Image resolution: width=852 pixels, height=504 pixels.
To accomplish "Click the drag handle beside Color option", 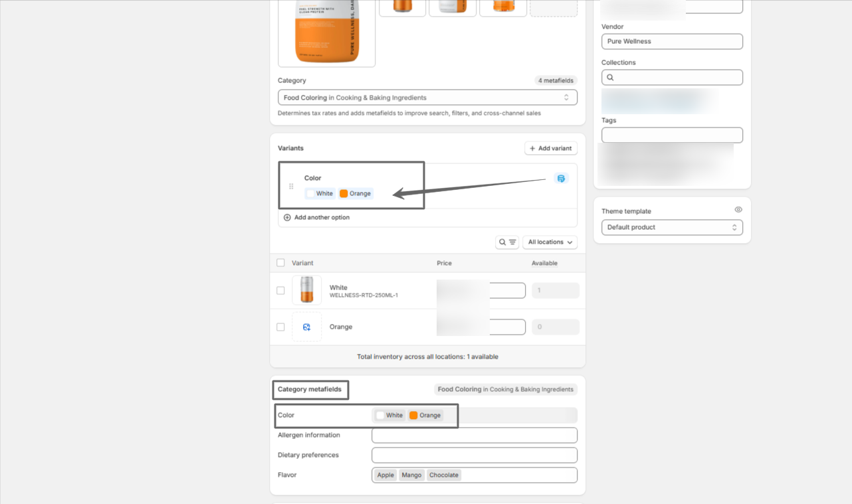I will (291, 187).
